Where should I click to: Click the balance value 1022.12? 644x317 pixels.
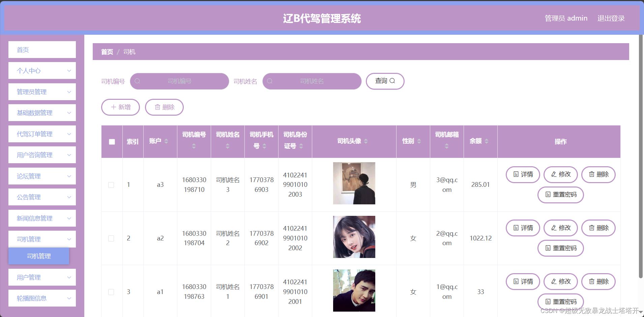[x=480, y=238]
